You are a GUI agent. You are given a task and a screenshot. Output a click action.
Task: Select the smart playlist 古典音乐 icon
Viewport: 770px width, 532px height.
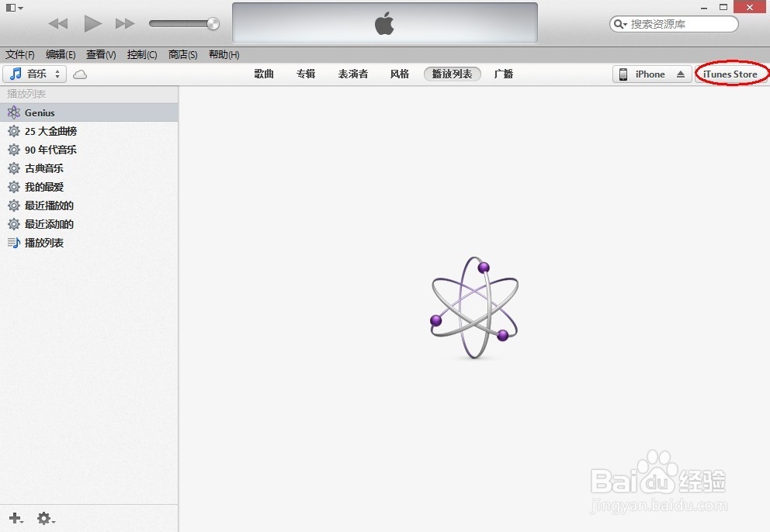13,168
